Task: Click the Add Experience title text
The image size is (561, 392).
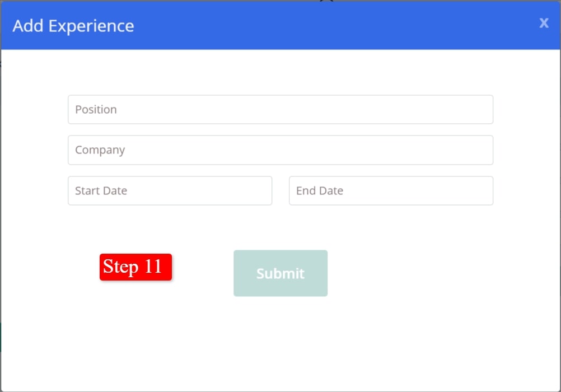Action: pyautogui.click(x=73, y=26)
